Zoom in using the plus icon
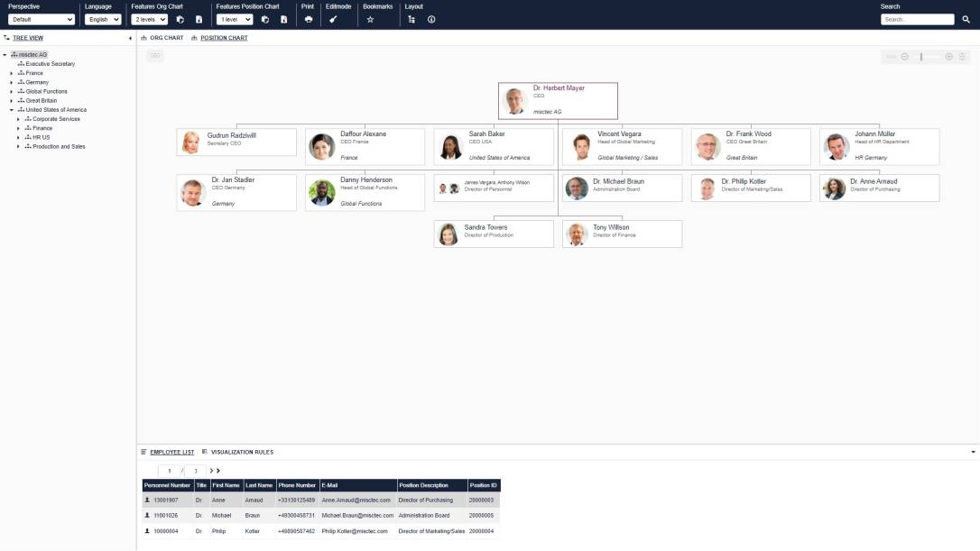The width and height of the screenshot is (980, 551). point(948,56)
